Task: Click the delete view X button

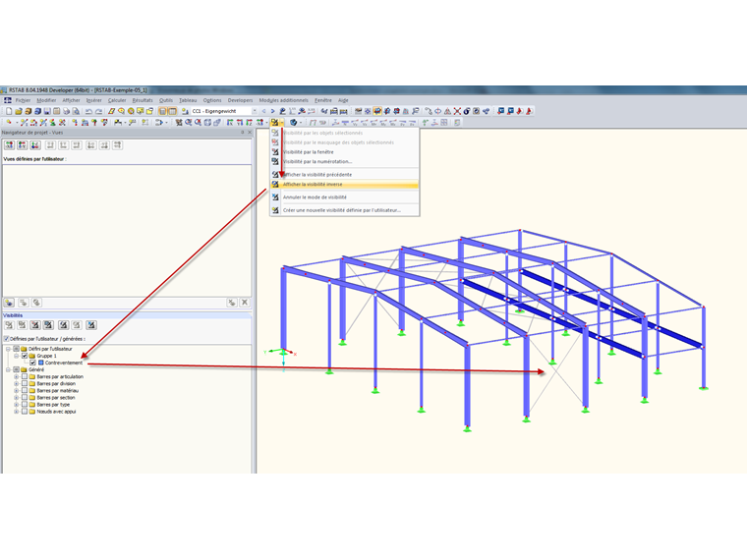Action: 245,303
